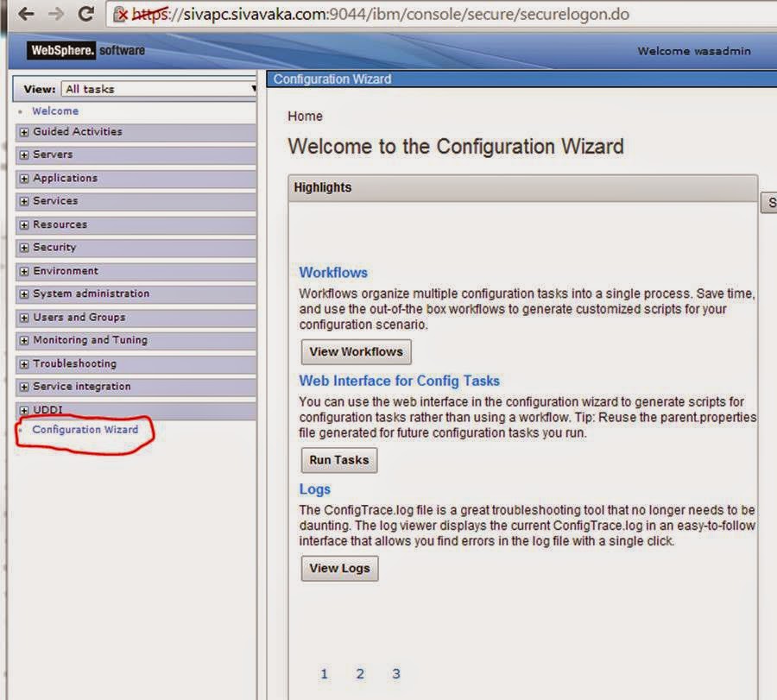Open the Workflows heading link
Image resolution: width=777 pixels, height=700 pixels.
tap(333, 273)
